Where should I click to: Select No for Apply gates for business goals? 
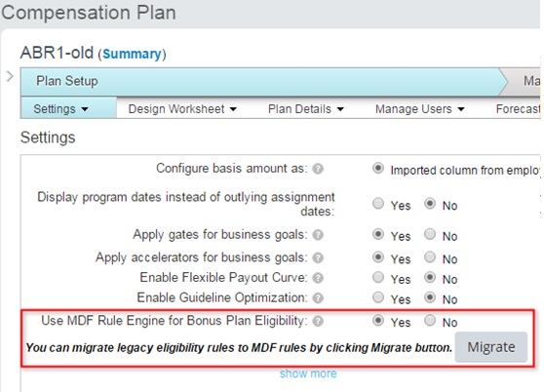pos(430,234)
